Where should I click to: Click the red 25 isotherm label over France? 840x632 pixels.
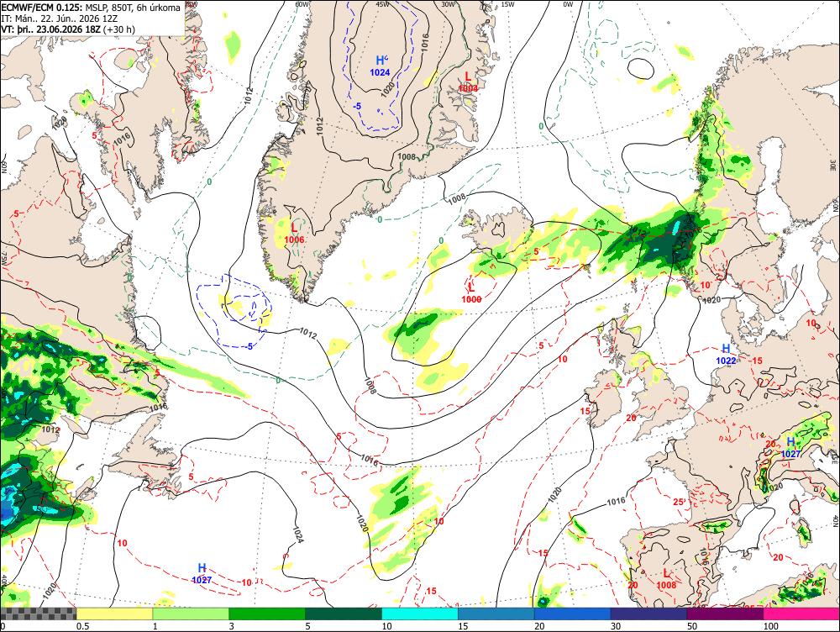pos(680,503)
